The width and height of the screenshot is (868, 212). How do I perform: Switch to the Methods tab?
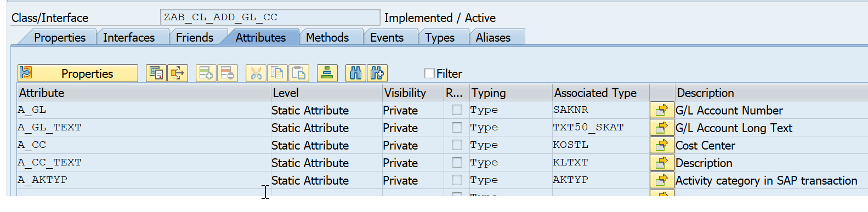pos(327,37)
